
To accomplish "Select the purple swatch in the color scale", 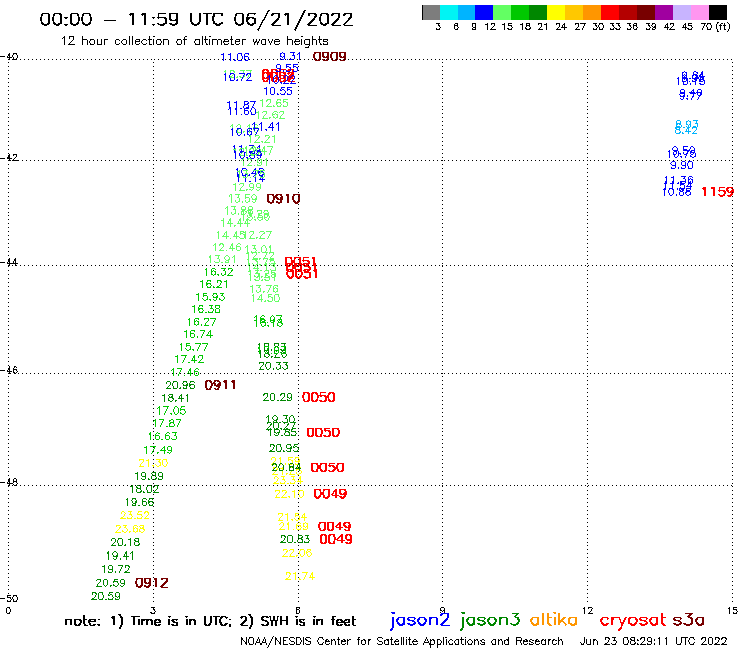I will (664, 12).
